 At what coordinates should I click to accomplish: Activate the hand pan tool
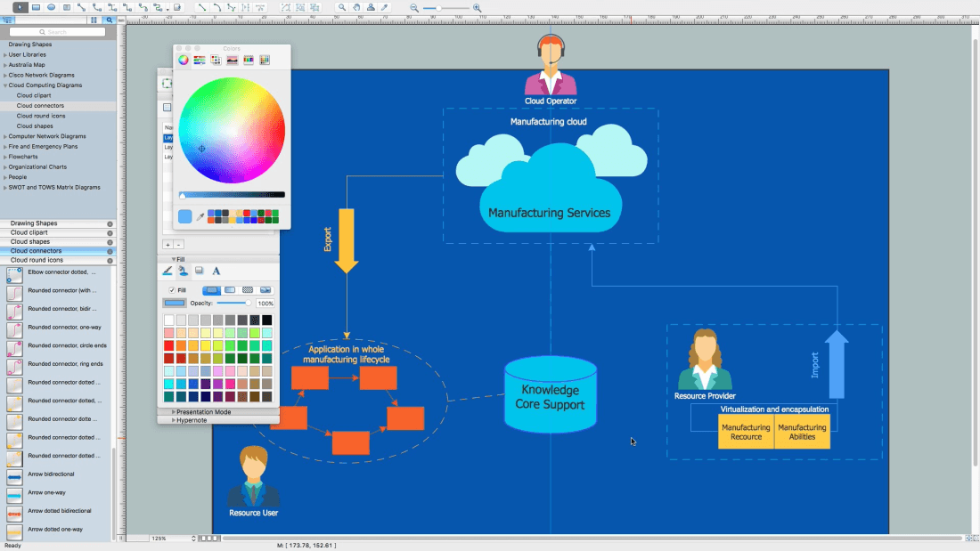pyautogui.click(x=356, y=7)
